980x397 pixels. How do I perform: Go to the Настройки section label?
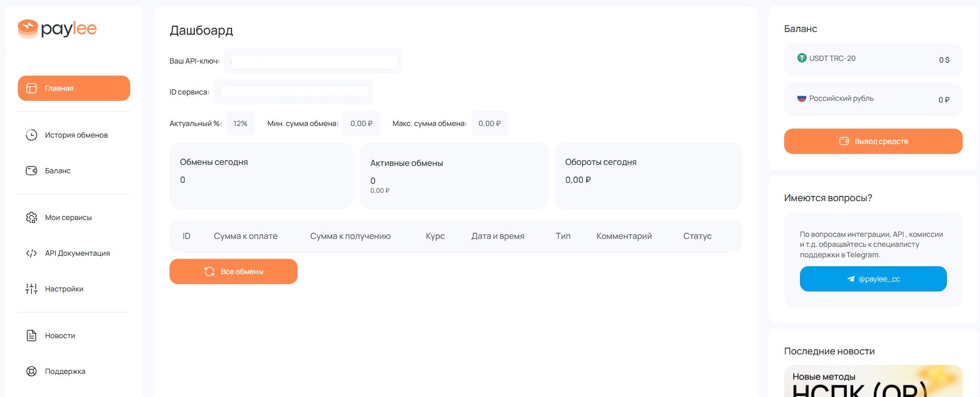[x=64, y=289]
